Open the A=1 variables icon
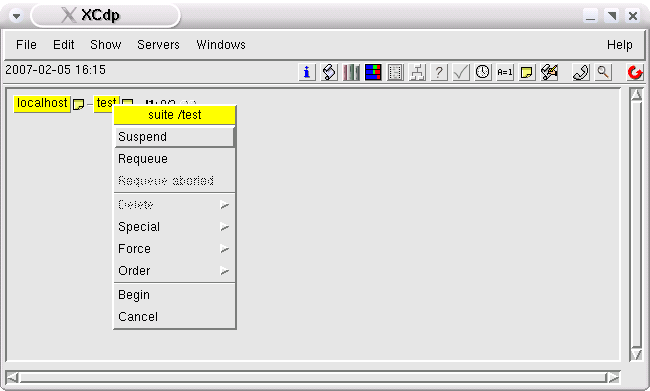This screenshot has height=391, width=650. pos(505,72)
